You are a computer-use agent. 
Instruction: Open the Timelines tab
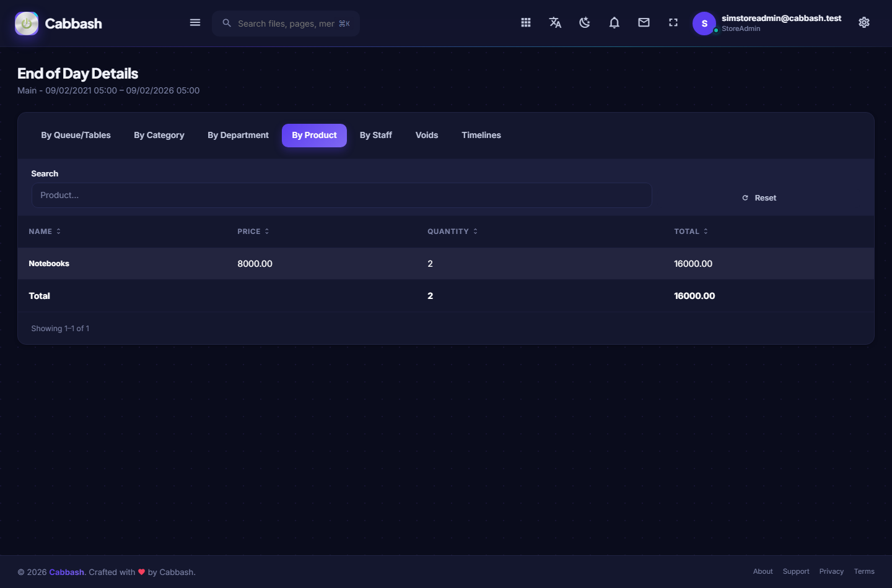[x=481, y=136]
